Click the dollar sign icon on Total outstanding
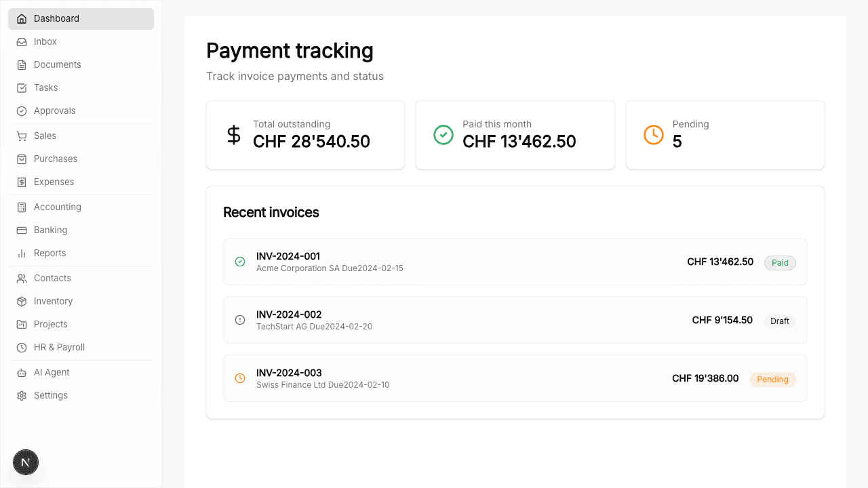The height and width of the screenshot is (488, 868). click(x=234, y=135)
